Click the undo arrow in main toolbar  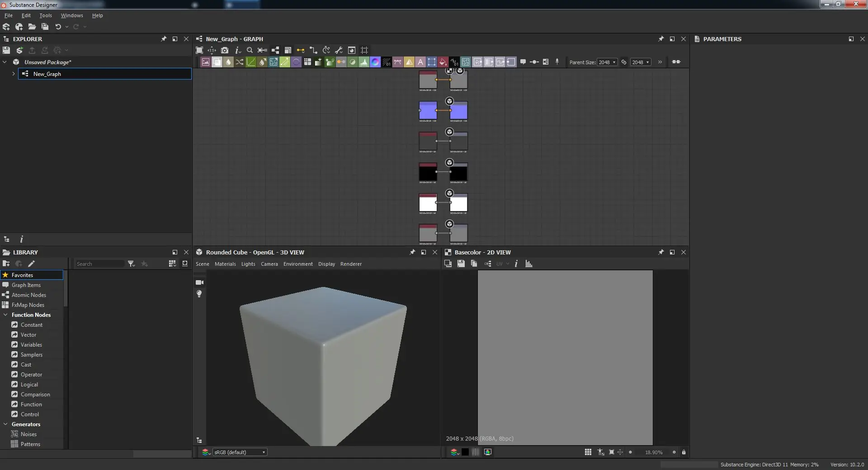tap(58, 27)
